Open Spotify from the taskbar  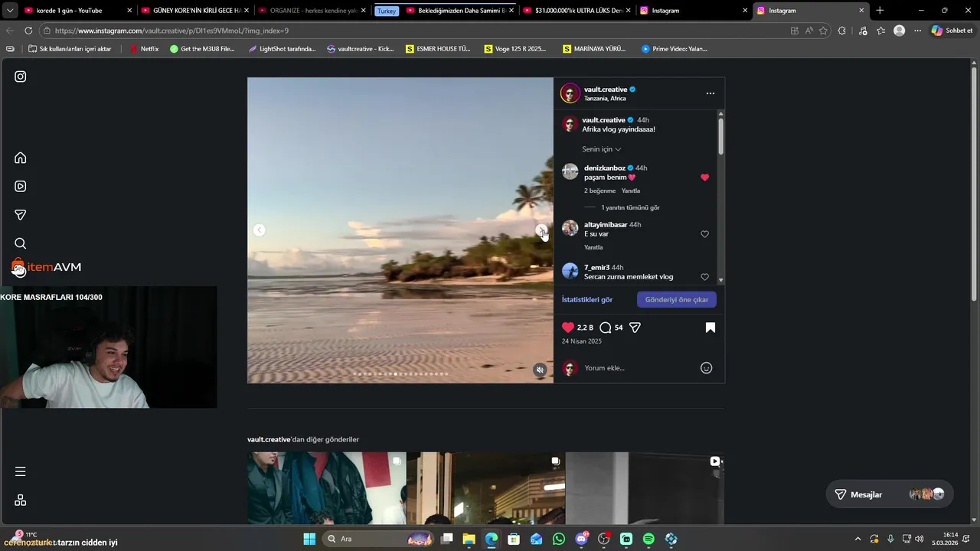coord(648,539)
